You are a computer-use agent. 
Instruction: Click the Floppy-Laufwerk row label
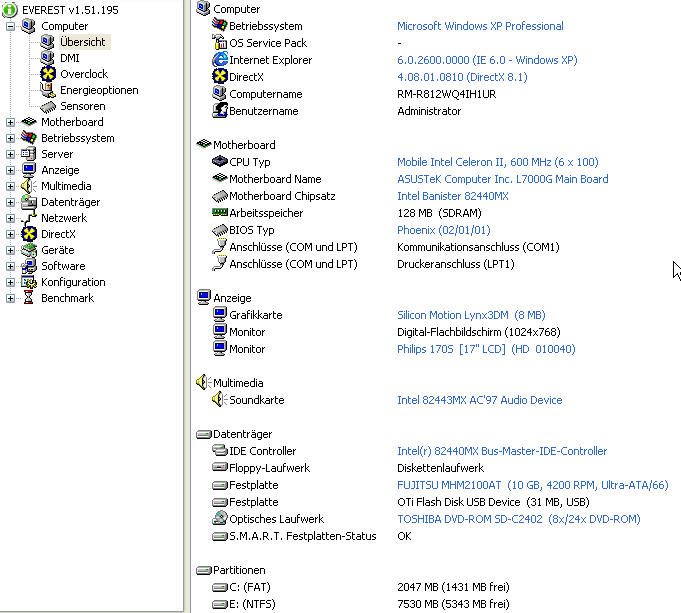269,468
